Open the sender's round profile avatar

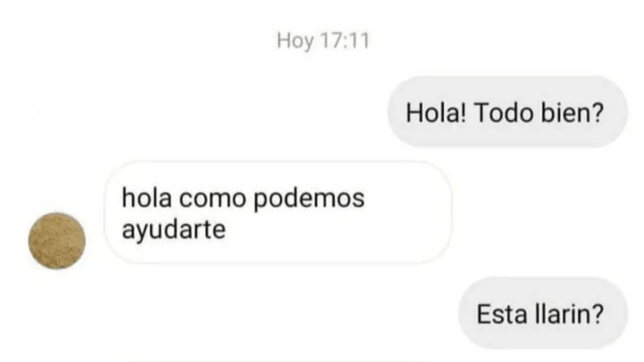[x=56, y=241]
